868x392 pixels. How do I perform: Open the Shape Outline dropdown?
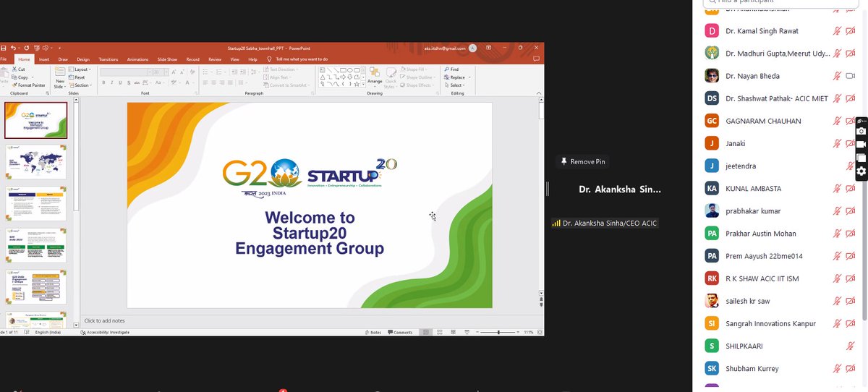click(419, 77)
